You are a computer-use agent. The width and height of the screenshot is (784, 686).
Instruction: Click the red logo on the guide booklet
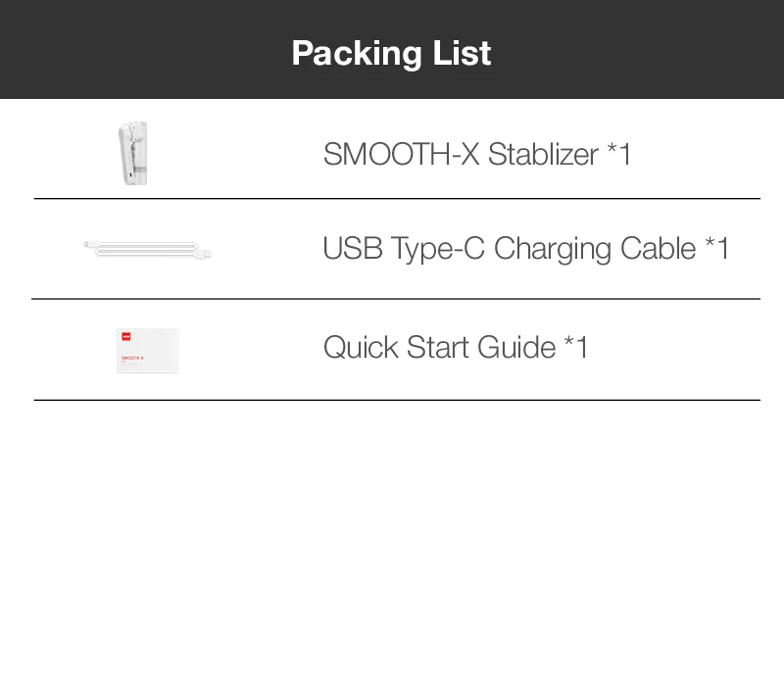125,337
